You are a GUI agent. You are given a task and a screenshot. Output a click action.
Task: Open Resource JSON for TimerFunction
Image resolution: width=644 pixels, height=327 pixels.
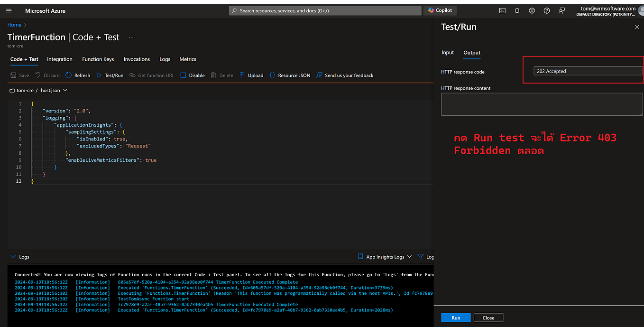pos(289,75)
